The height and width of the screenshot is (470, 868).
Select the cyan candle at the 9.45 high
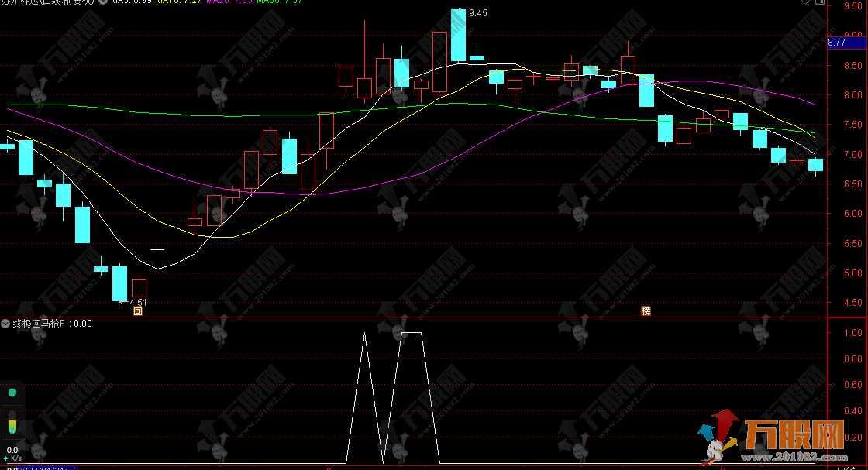click(x=458, y=34)
